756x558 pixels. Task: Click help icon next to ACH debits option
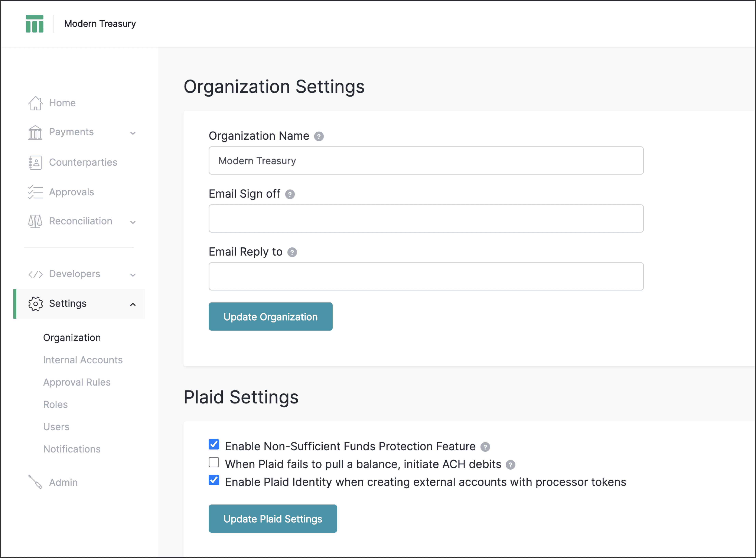(510, 465)
